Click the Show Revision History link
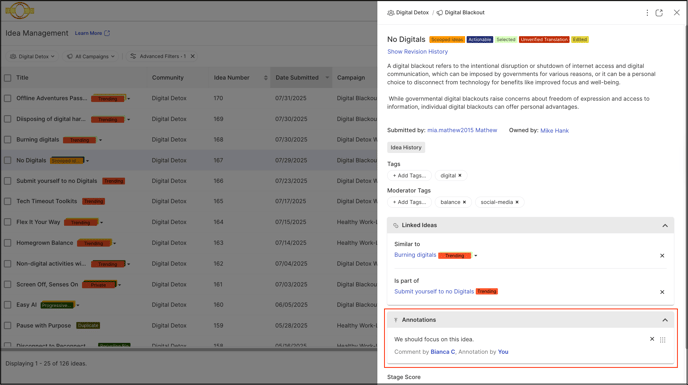Image resolution: width=688 pixels, height=385 pixels. coord(417,51)
